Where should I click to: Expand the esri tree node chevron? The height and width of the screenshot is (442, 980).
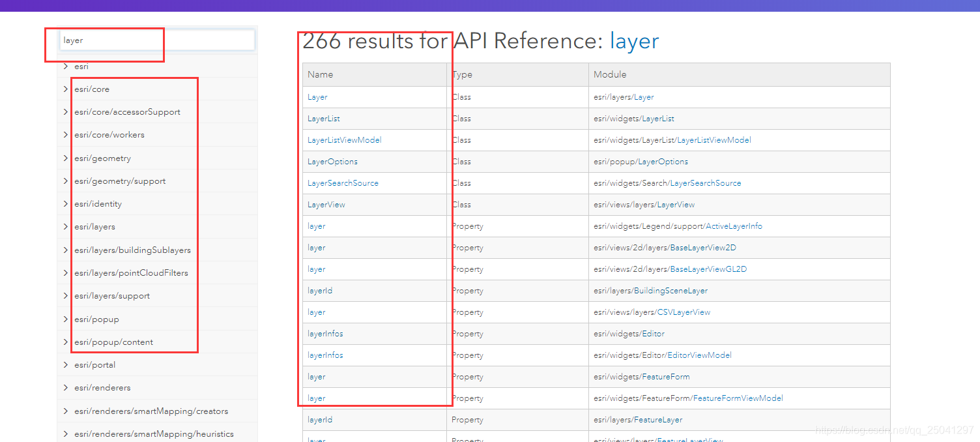[66, 66]
